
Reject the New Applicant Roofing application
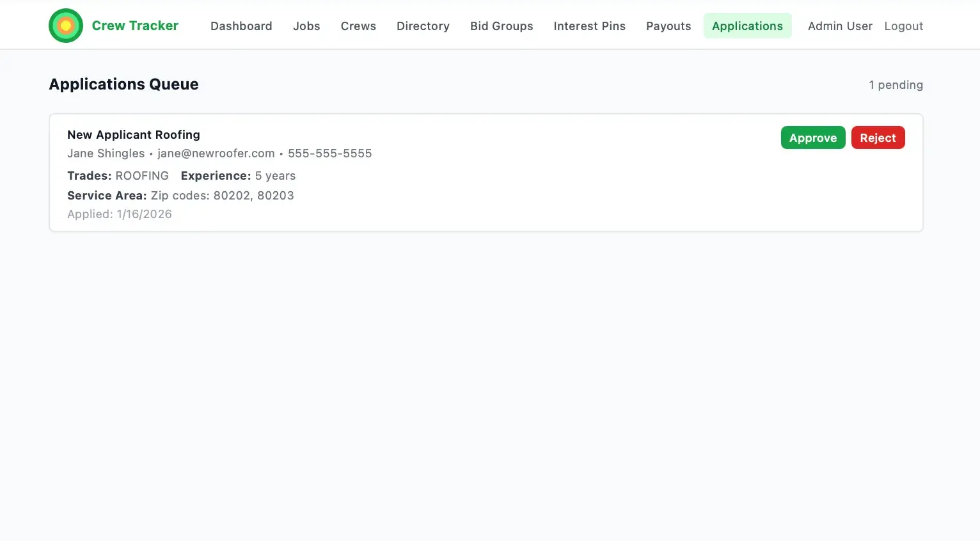pyautogui.click(x=878, y=137)
